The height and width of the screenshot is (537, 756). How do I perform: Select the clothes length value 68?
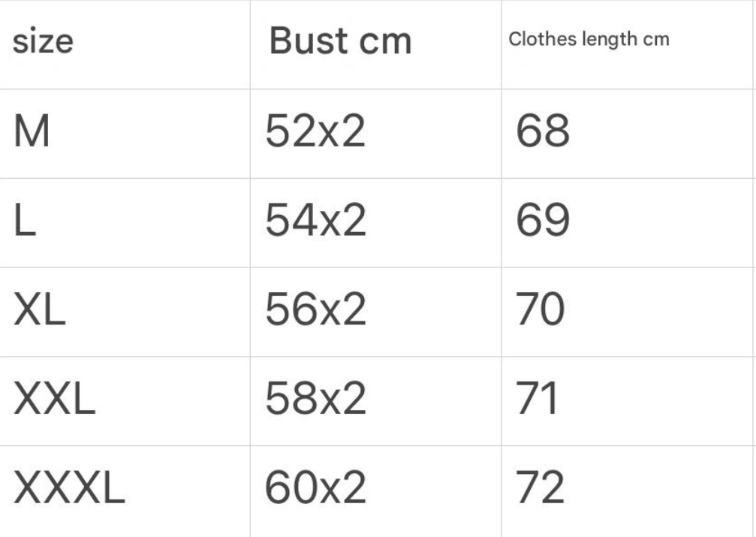[543, 133]
